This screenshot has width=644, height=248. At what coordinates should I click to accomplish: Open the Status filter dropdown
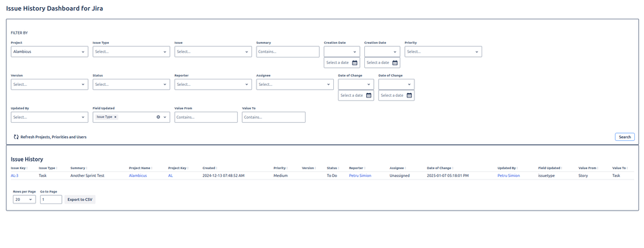click(131, 85)
